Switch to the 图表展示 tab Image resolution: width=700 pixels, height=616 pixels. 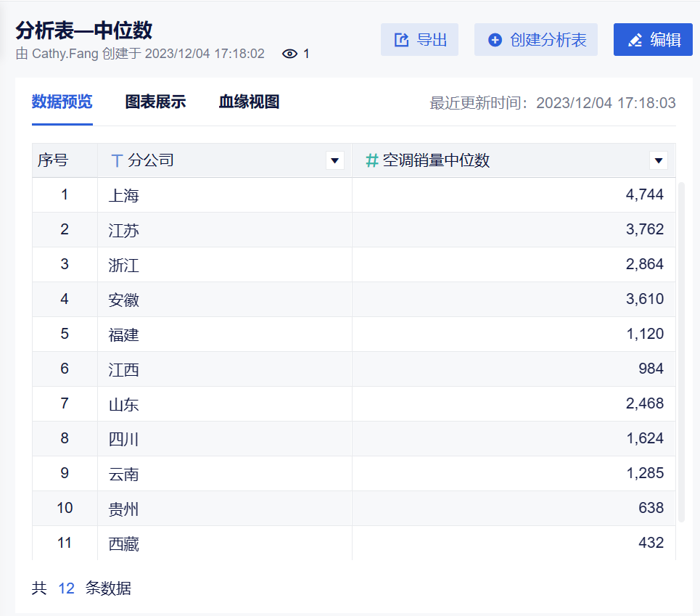(x=155, y=102)
